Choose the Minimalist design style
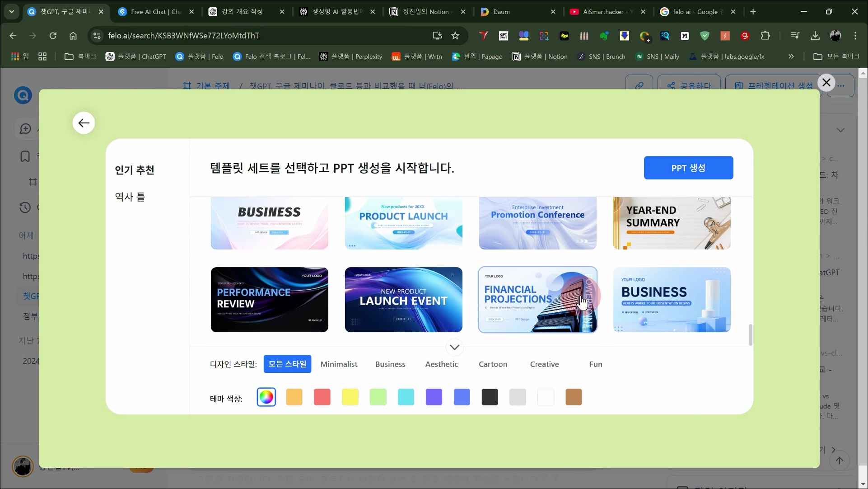The height and width of the screenshot is (489, 868). [339, 364]
